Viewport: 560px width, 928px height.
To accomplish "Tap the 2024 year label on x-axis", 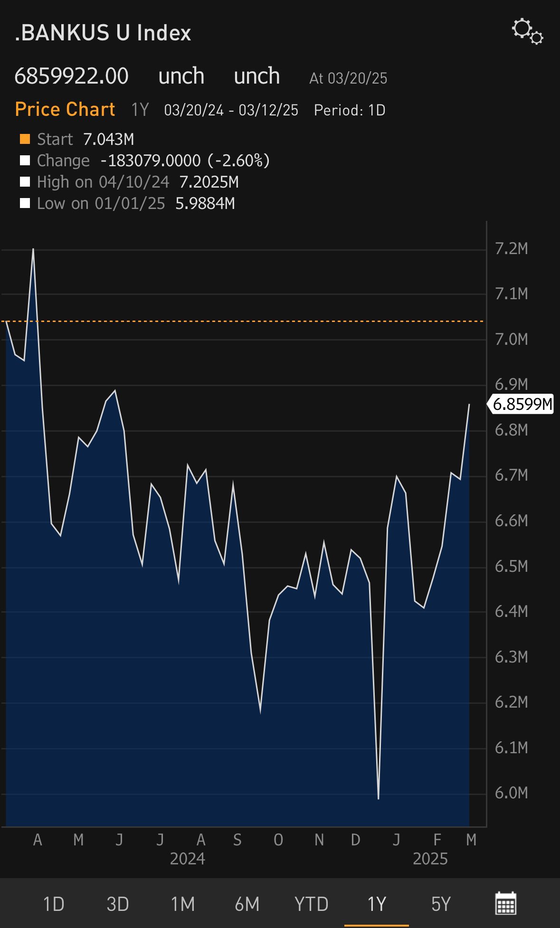I will click(x=188, y=859).
